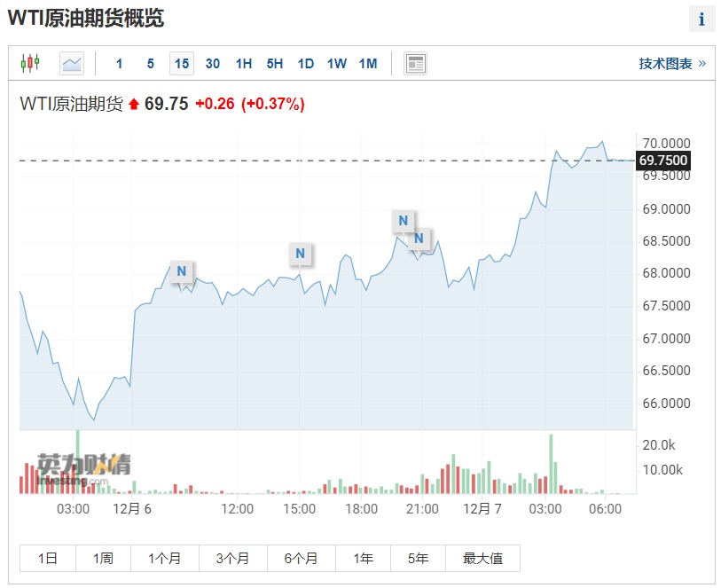Click the N news marker above 15:00
Image resolution: width=721 pixels, height=588 pixels.
point(300,254)
